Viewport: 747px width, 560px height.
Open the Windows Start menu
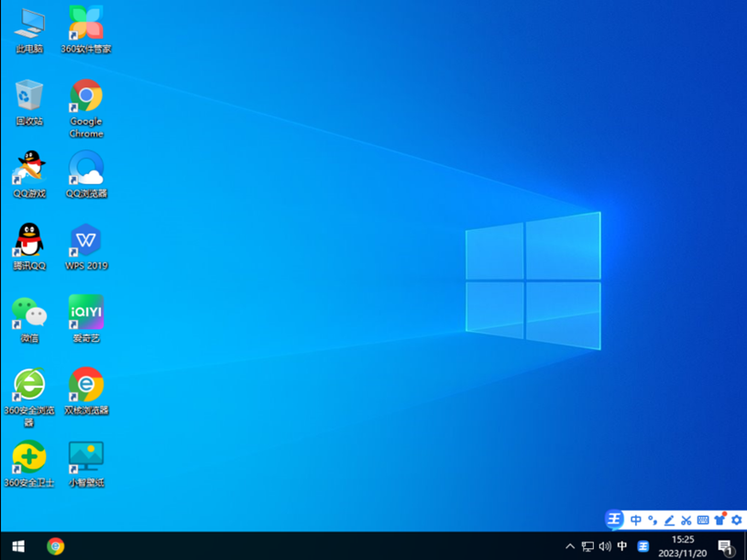[x=17, y=546]
